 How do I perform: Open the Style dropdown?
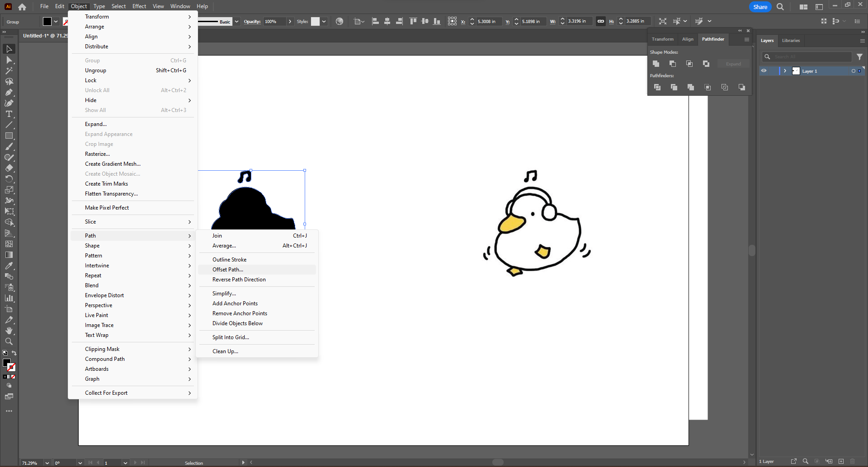325,21
